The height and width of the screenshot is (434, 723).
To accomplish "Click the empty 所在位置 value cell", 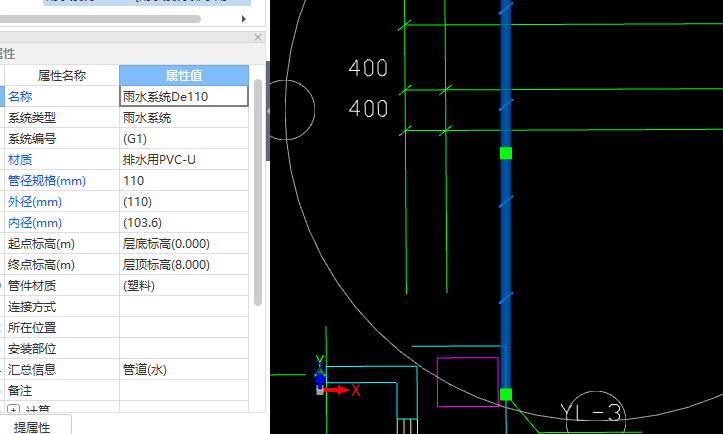I will (x=184, y=328).
